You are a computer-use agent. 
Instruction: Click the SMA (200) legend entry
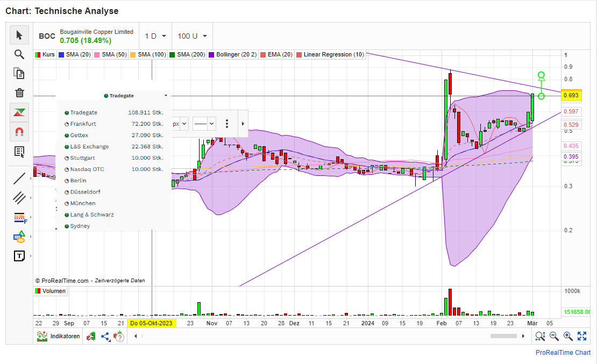pos(187,54)
